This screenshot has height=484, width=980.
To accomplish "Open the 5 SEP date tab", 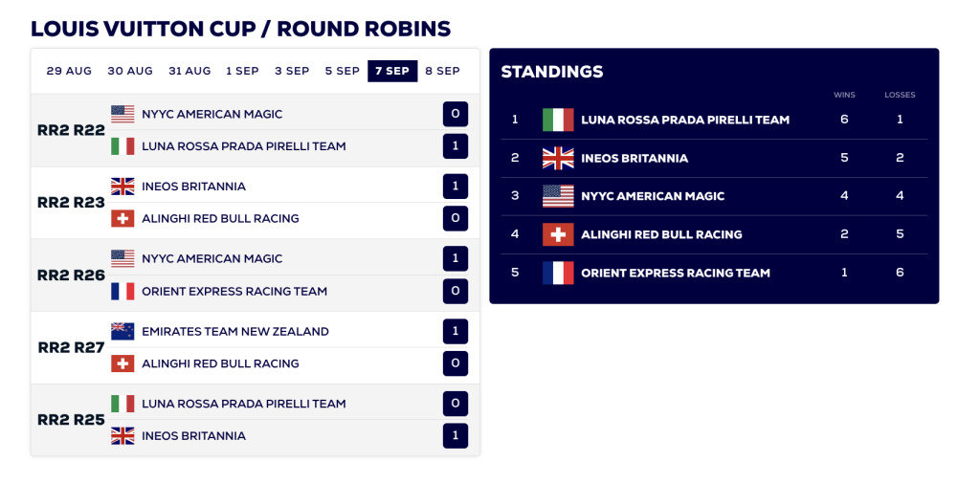I will (x=342, y=71).
